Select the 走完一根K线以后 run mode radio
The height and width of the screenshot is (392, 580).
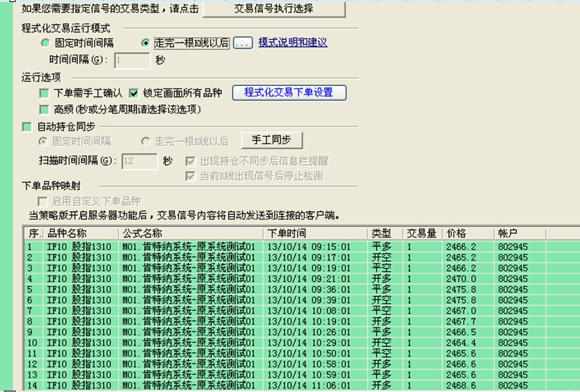[146, 43]
